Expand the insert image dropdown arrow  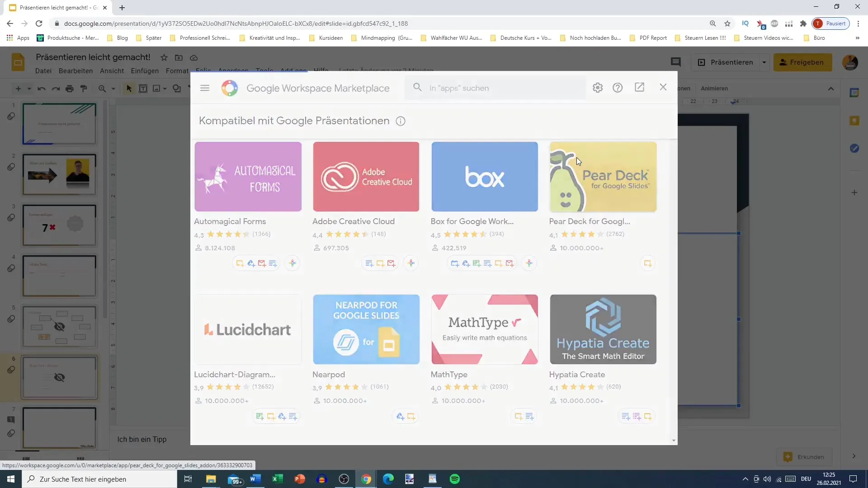click(165, 89)
